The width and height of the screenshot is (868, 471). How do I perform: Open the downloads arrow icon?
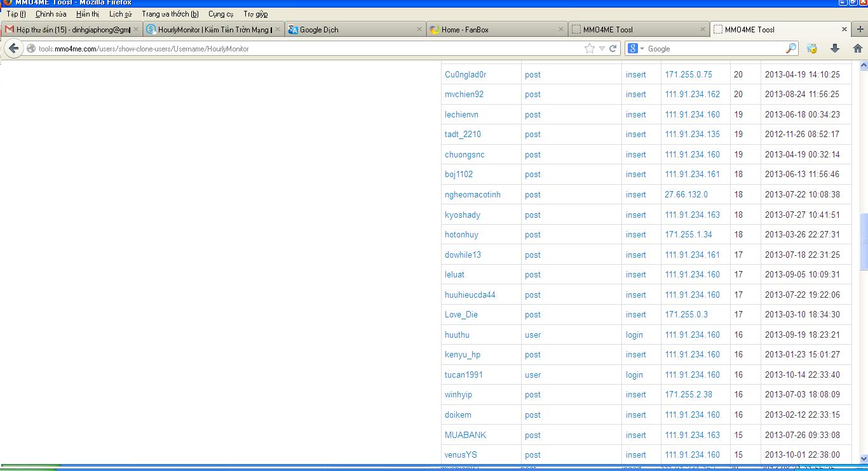[835, 48]
